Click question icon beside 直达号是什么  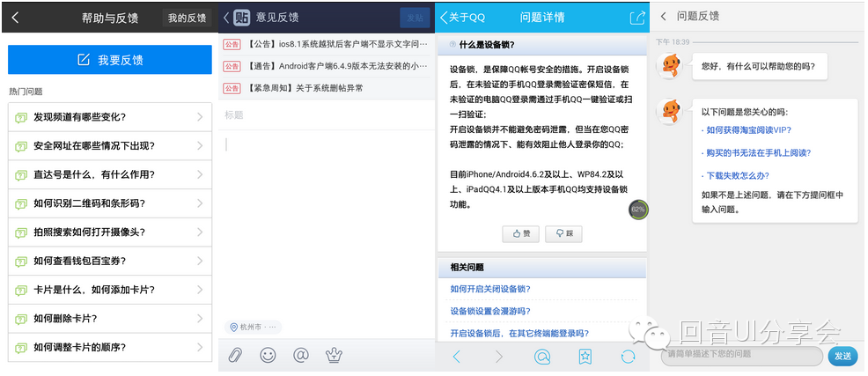click(x=21, y=175)
